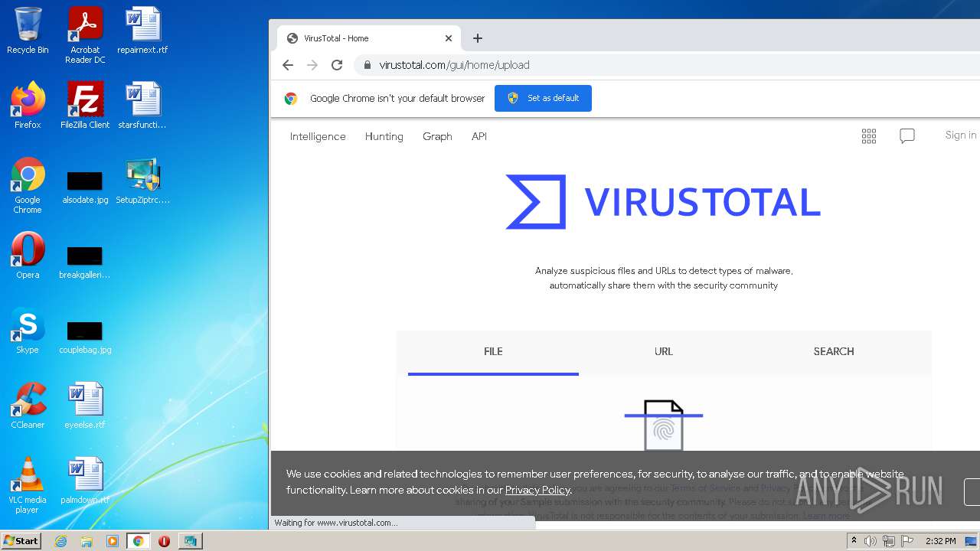980x551 pixels.
Task: Open Intelligence menu item
Action: [x=318, y=136]
